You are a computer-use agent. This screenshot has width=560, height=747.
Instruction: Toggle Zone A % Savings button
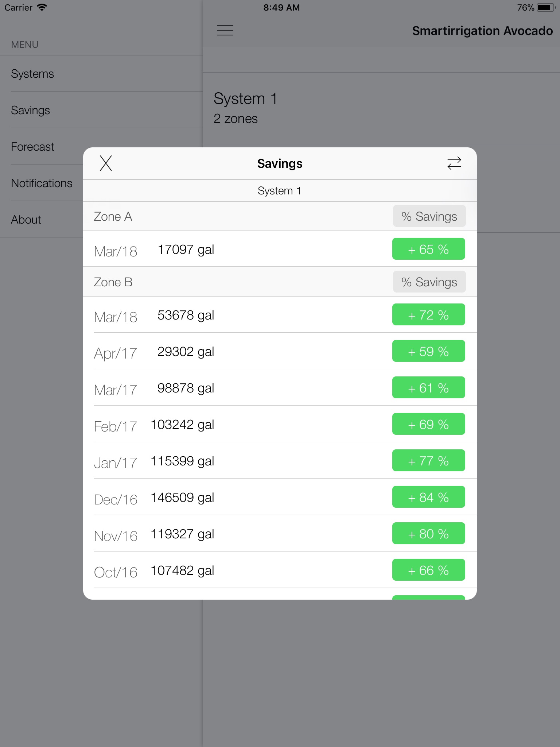[x=429, y=216]
